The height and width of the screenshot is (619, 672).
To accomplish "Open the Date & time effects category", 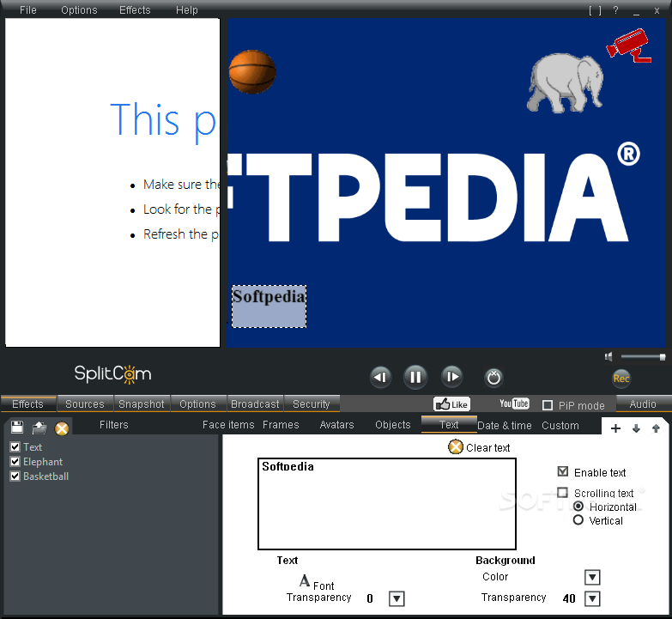I will (x=505, y=426).
